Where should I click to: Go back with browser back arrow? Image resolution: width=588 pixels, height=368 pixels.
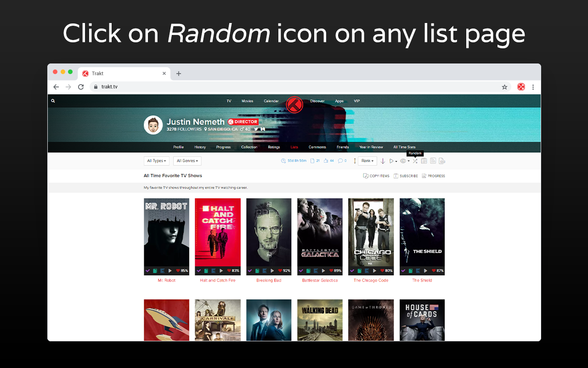[56, 87]
